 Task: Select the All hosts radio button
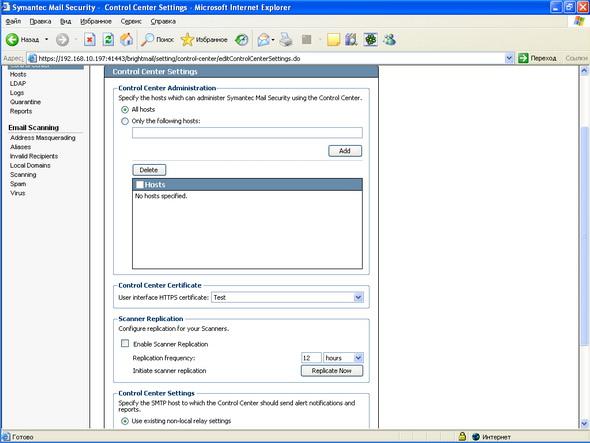coord(125,110)
